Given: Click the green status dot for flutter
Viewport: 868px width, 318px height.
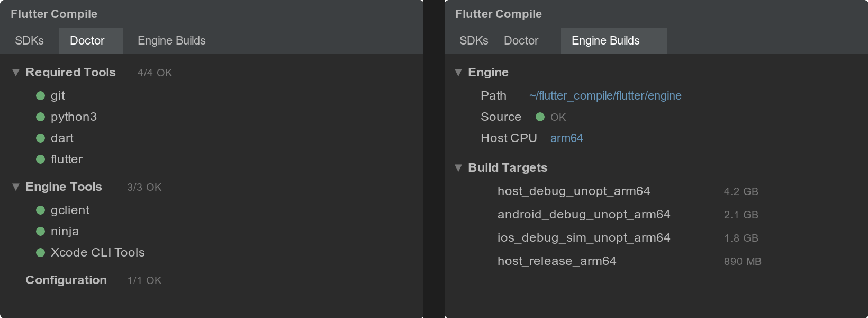Looking at the screenshot, I should point(40,160).
